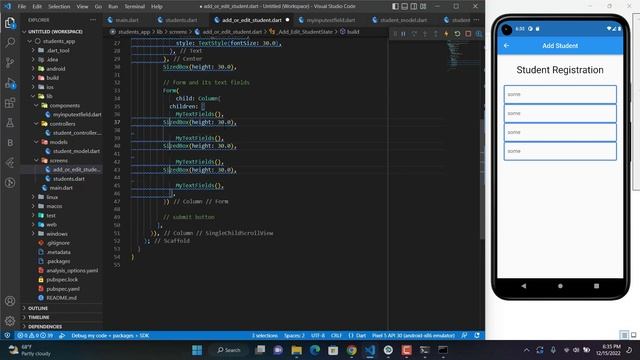Open the Help menu
The height and width of the screenshot is (360, 640).
[x=157, y=7]
